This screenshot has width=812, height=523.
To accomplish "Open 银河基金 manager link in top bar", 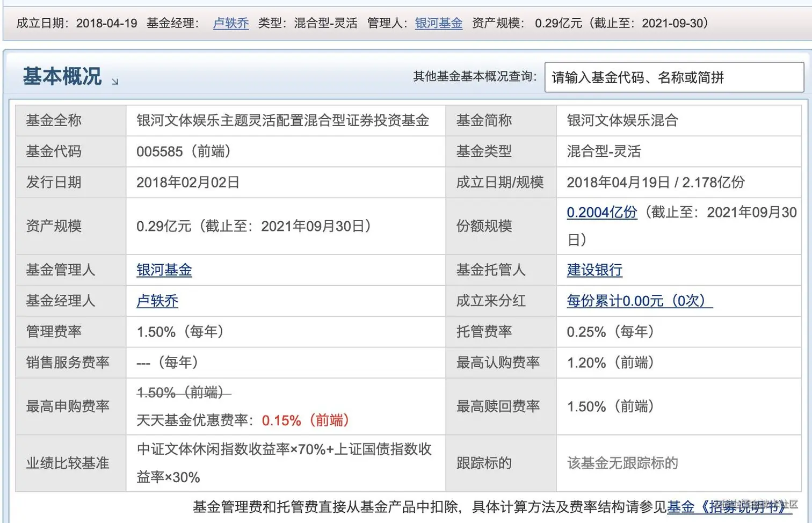I will tap(438, 23).
